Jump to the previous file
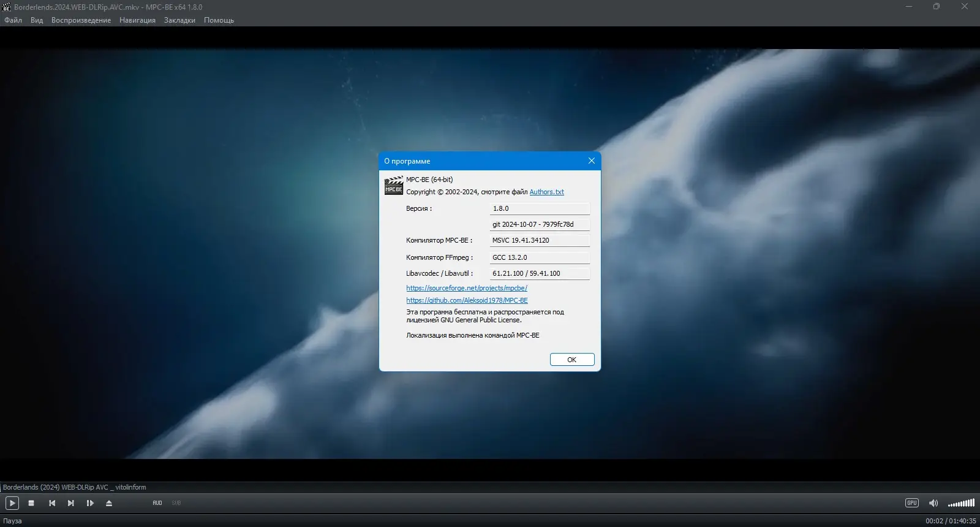980x527 pixels. pos(52,503)
